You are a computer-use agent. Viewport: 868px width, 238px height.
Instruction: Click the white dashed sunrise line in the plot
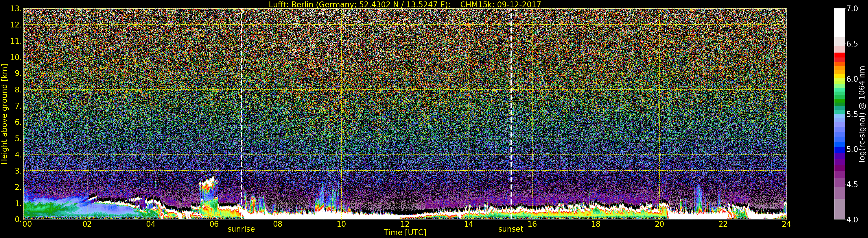pos(241,114)
